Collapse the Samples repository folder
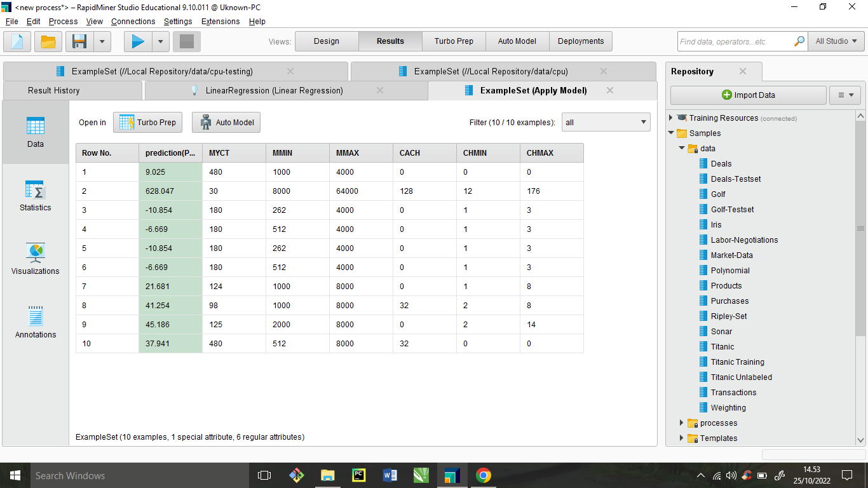The image size is (868, 488). click(670, 133)
